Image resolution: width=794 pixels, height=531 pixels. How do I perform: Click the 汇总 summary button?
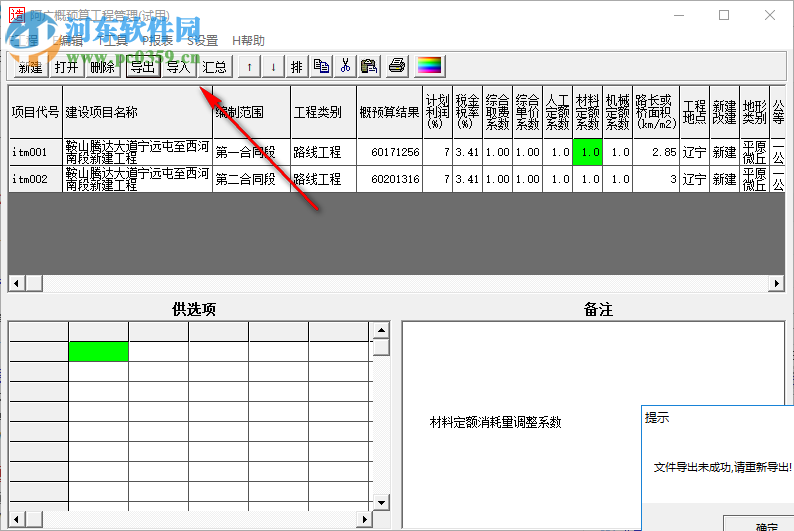215,66
